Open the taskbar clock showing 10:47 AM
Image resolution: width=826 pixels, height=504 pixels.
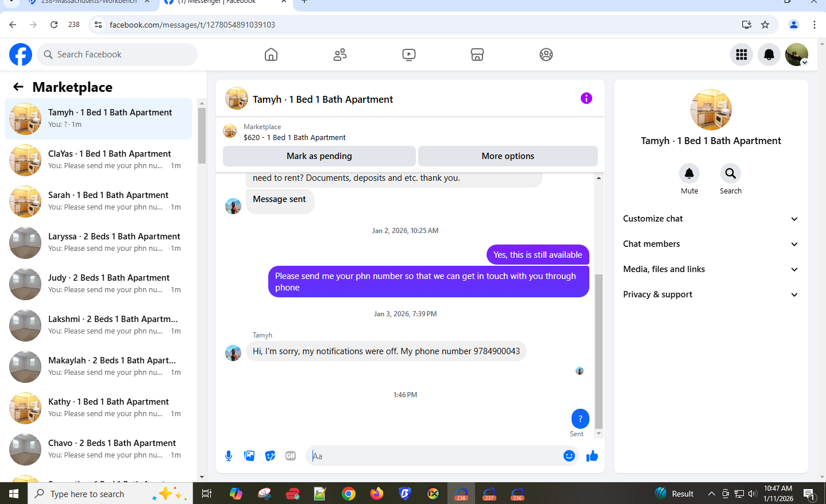[x=778, y=494]
